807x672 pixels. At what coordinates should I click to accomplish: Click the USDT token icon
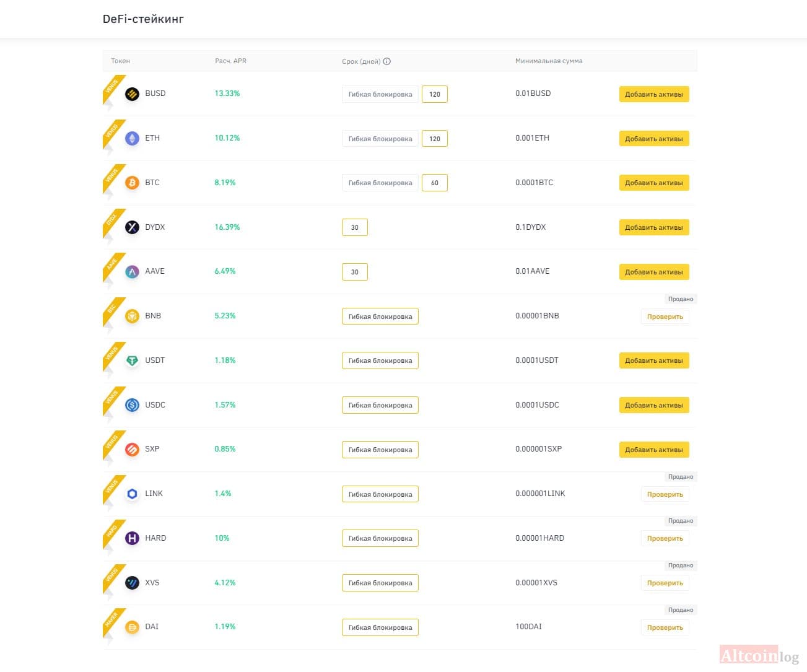(x=132, y=360)
